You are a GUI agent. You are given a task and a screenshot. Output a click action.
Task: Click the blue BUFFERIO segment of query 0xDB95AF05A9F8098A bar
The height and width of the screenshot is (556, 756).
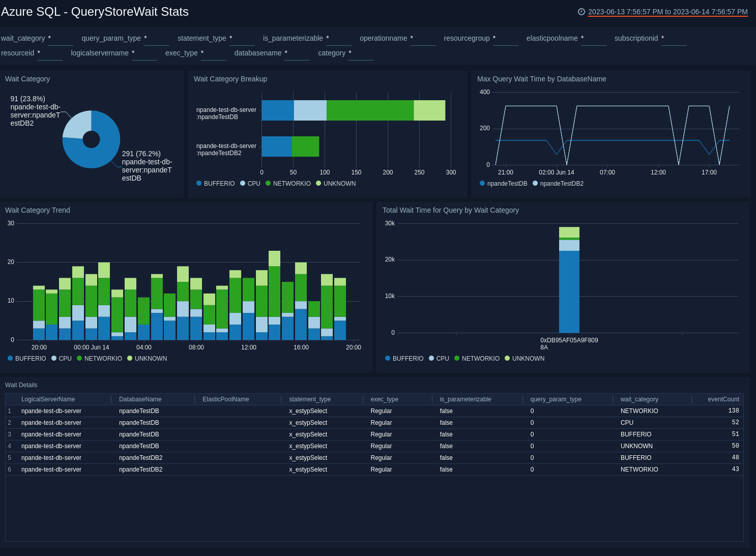569,291
